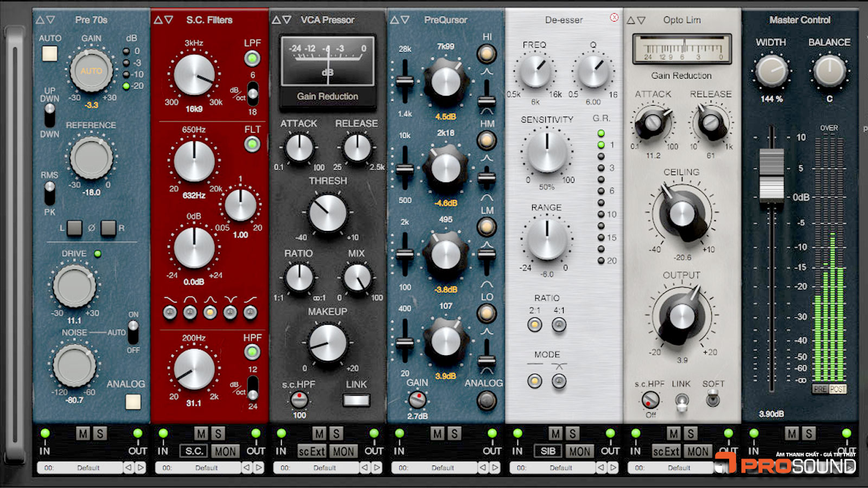868x488 pixels.
Task: Mute the Pre 70s module with M
Action: 82,434
